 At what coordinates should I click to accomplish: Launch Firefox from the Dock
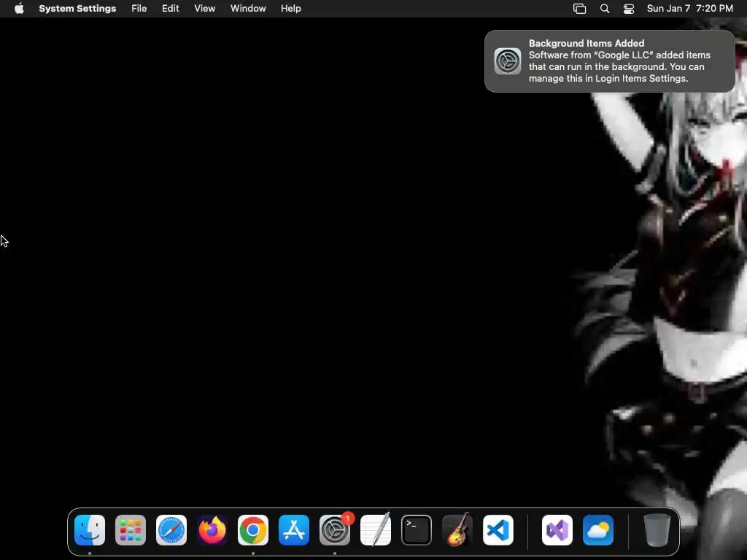212,530
